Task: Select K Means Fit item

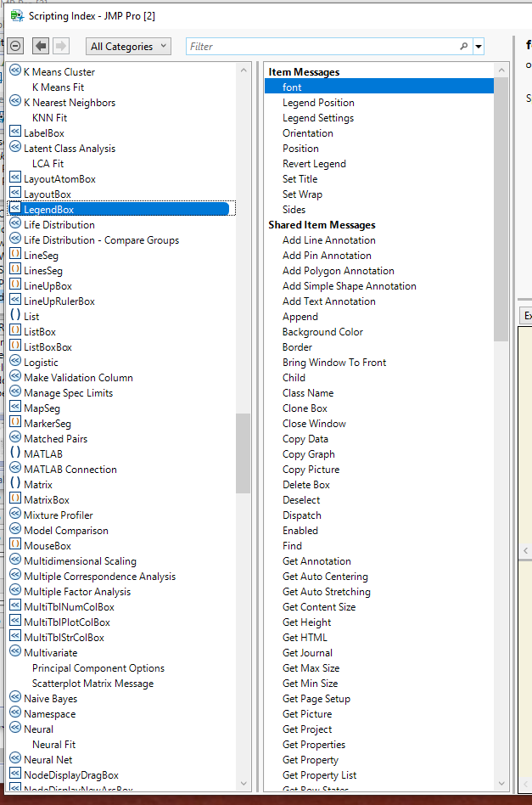Action: click(x=58, y=87)
